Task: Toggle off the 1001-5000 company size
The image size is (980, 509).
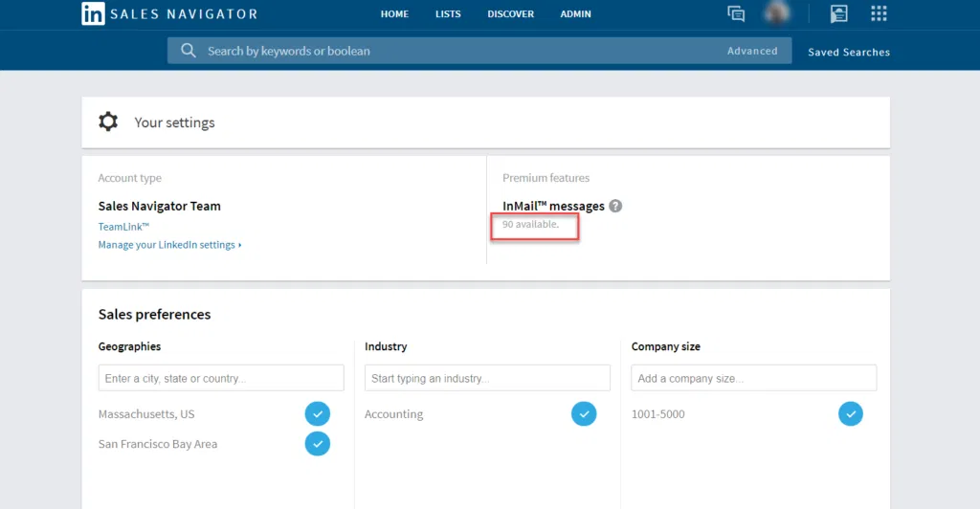Action: [x=850, y=414]
